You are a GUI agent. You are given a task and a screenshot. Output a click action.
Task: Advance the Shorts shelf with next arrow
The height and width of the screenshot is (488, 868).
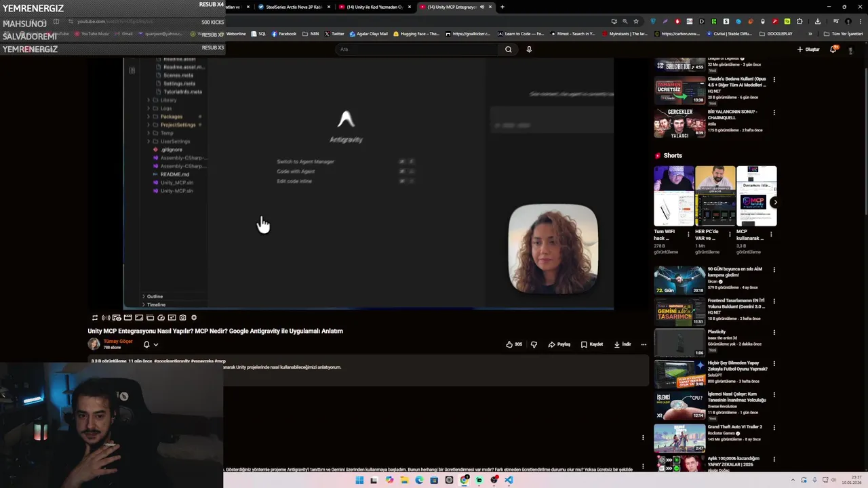click(x=774, y=202)
